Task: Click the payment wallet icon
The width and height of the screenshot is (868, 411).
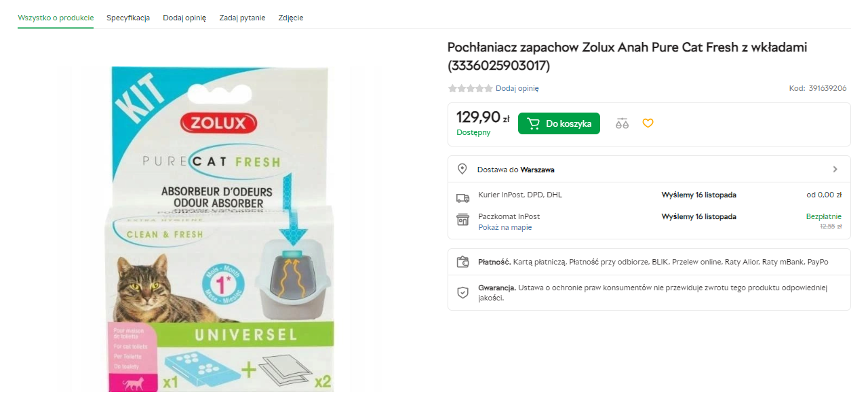Action: point(462,262)
